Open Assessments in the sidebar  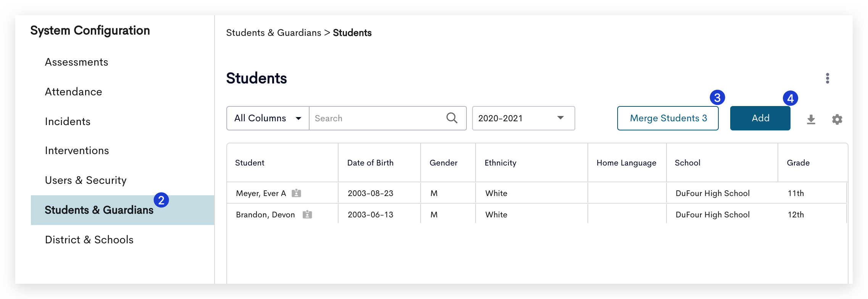(76, 62)
